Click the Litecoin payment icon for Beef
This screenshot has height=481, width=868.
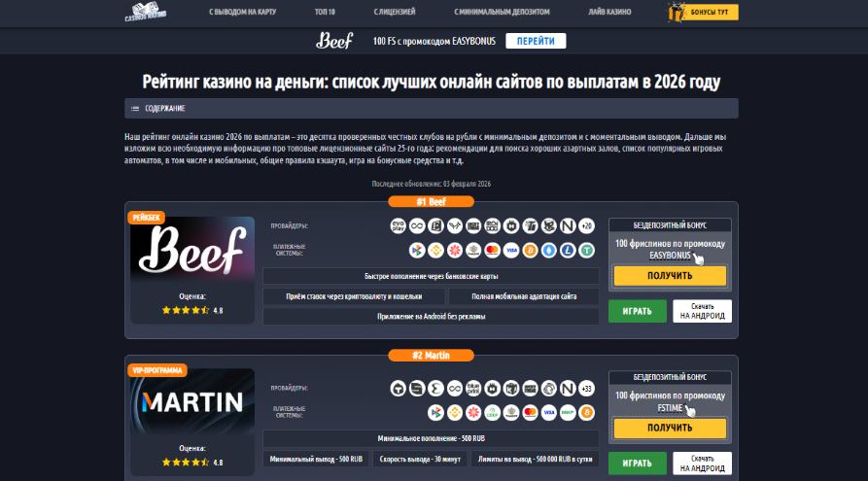pyautogui.click(x=568, y=251)
